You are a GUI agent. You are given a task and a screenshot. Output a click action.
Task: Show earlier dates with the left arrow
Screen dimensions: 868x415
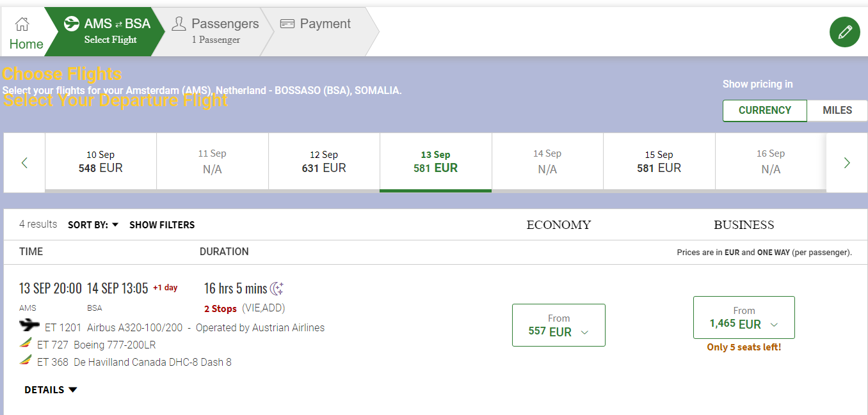[24, 162]
